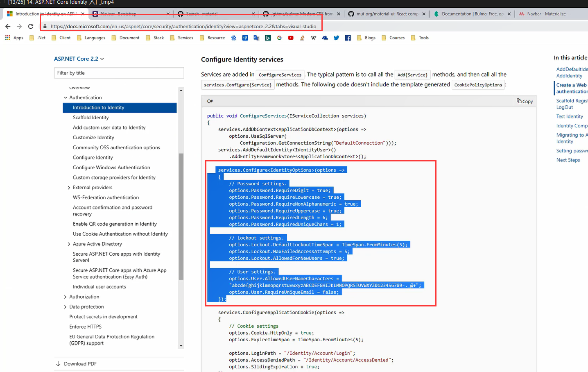588x372 pixels.
Task: Open the WS-Federation authentication article
Action: coord(106,197)
